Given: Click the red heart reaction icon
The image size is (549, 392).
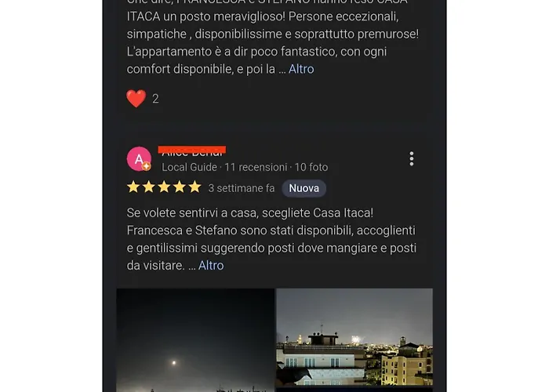Looking at the screenshot, I should tap(136, 98).
